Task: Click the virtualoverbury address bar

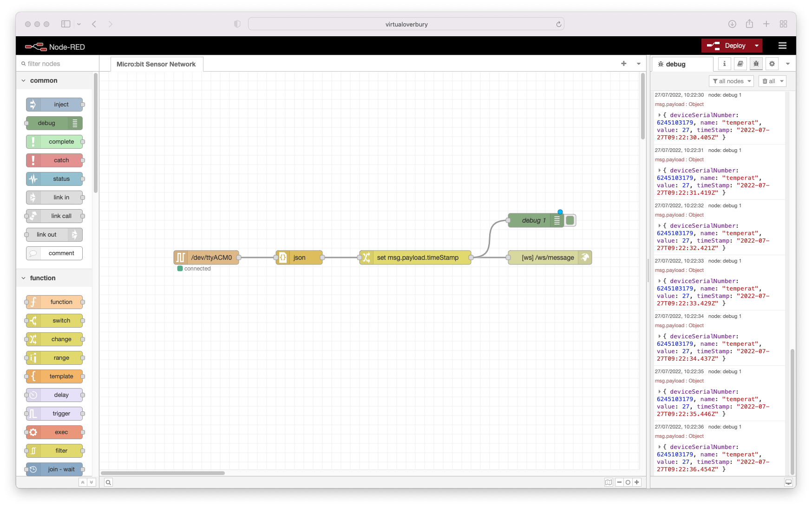Action: 406,24
